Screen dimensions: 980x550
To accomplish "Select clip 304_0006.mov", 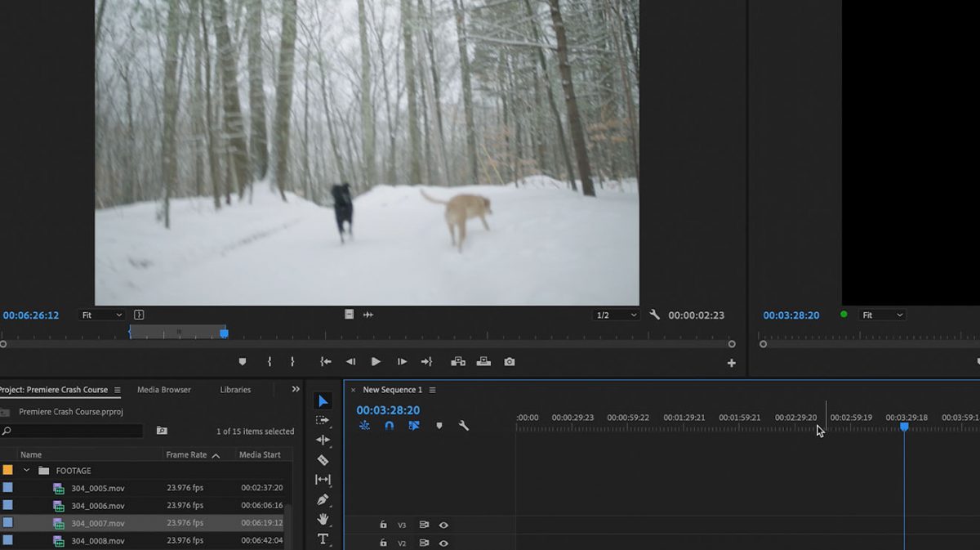I will pyautogui.click(x=97, y=506).
